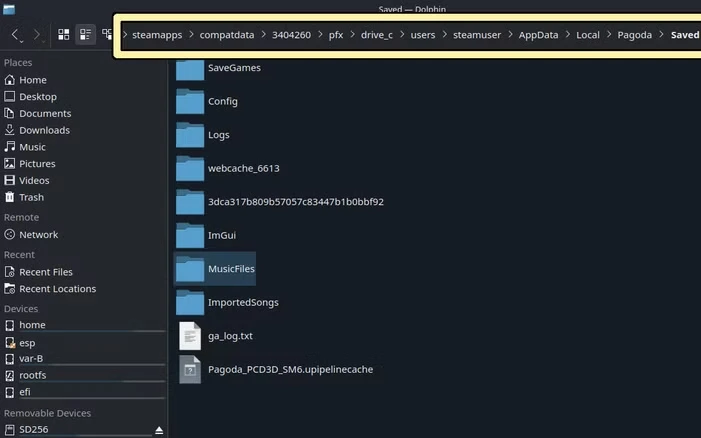Expand chevron before steamuser breadcrumb
The image size is (701, 438).
tap(444, 34)
